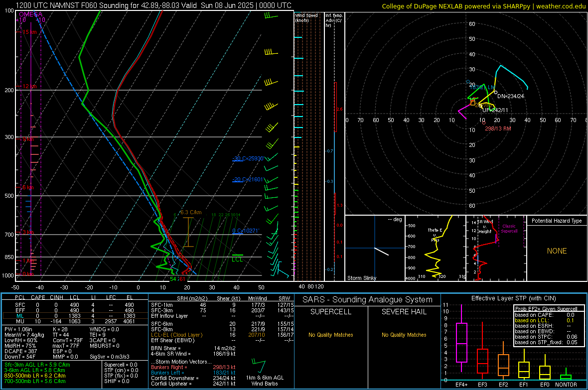The height and width of the screenshot is (390, 588).
Task: Click the SARS - Sounding Analogue System title
Action: coord(367,300)
